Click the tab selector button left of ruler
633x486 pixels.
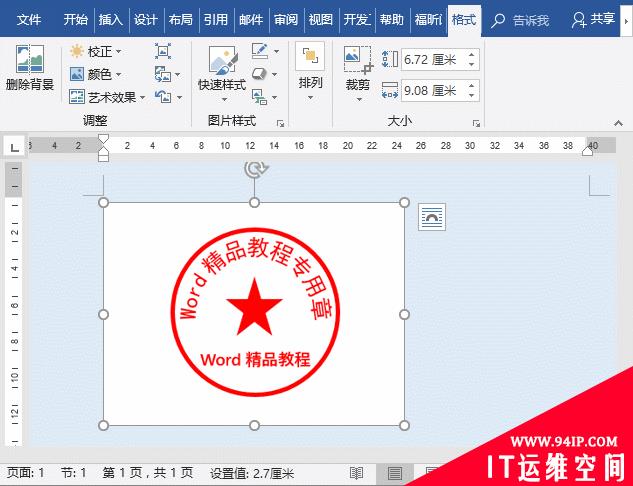click(14, 147)
